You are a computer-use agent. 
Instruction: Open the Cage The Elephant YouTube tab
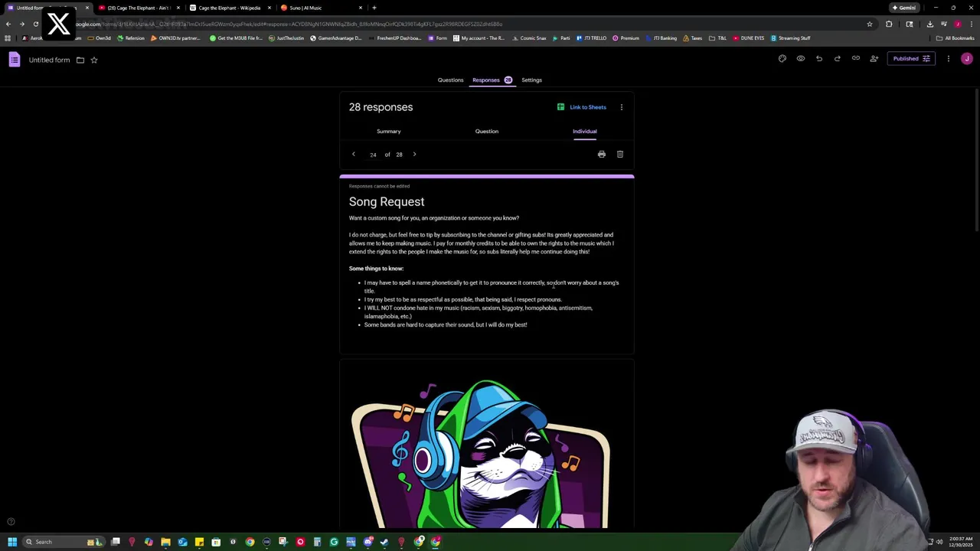pyautogui.click(x=139, y=8)
